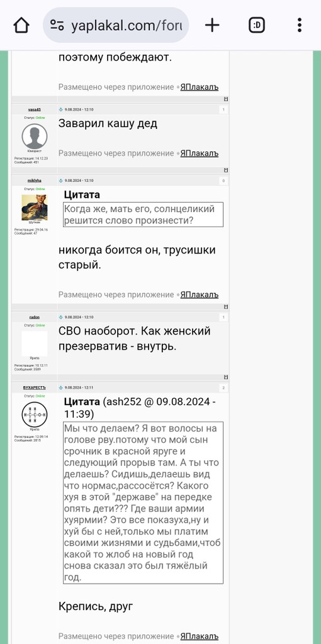Viewport: 321px width, 644px height.
Task: Click post link icon beside radon's date
Action: tap(61, 317)
